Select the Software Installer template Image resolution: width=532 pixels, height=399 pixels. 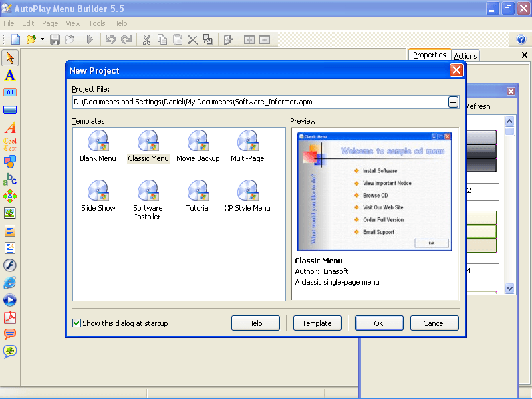(148, 200)
